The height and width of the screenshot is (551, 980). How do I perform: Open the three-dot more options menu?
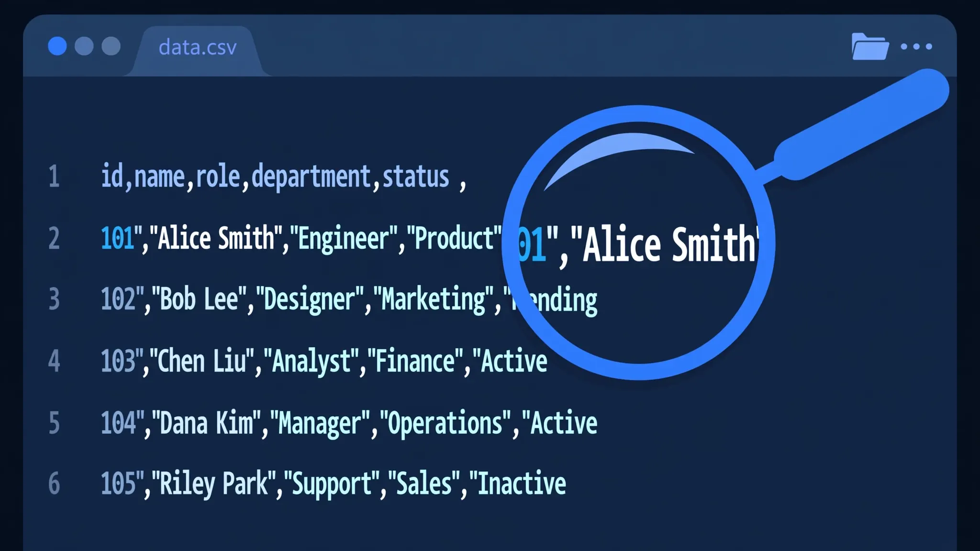click(x=916, y=46)
